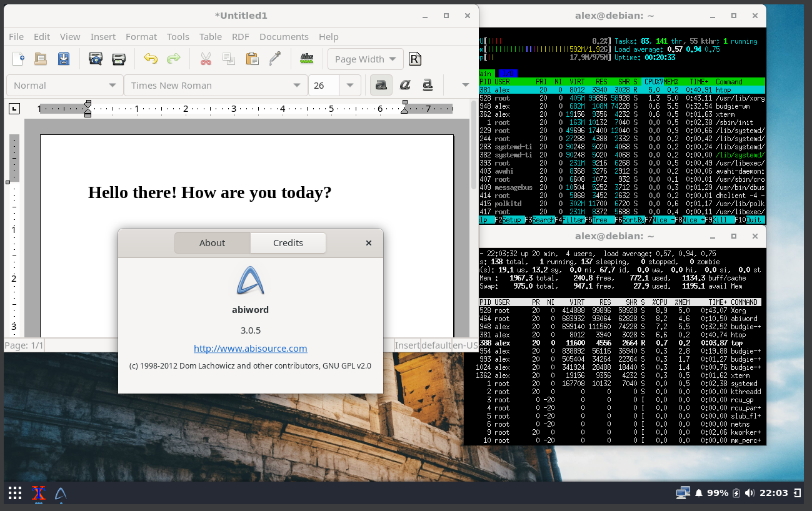Image resolution: width=812 pixels, height=511 pixels.
Task: Toggle bold formatting
Action: click(381, 85)
